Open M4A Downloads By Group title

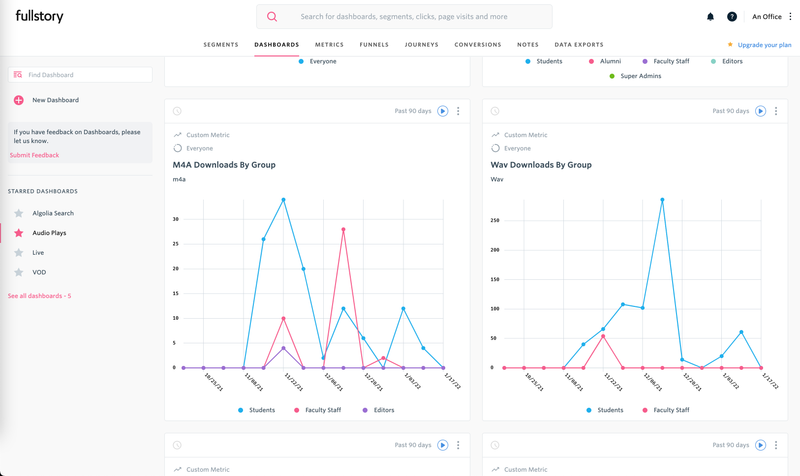pyautogui.click(x=224, y=165)
